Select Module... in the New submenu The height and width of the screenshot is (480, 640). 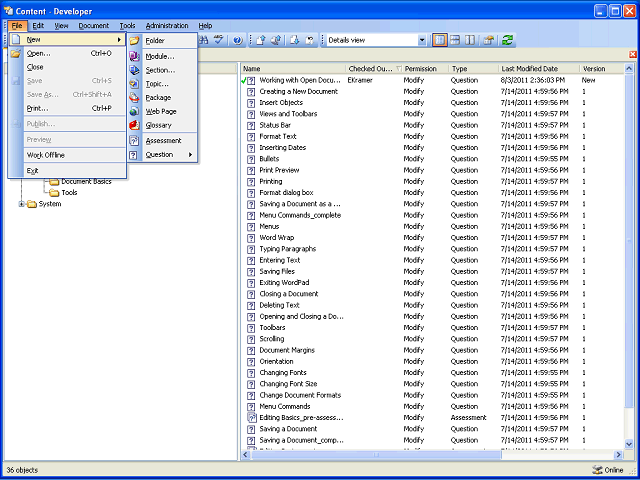(160, 56)
